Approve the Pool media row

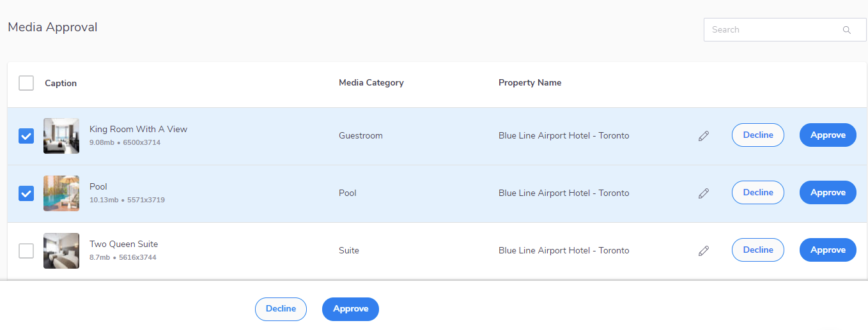(828, 193)
